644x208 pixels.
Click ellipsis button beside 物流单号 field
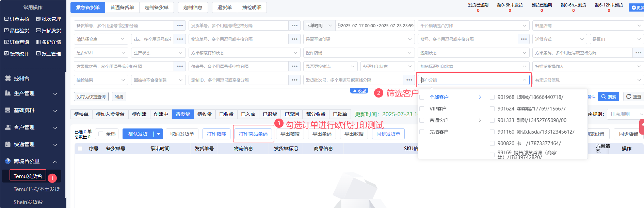(x=294, y=39)
